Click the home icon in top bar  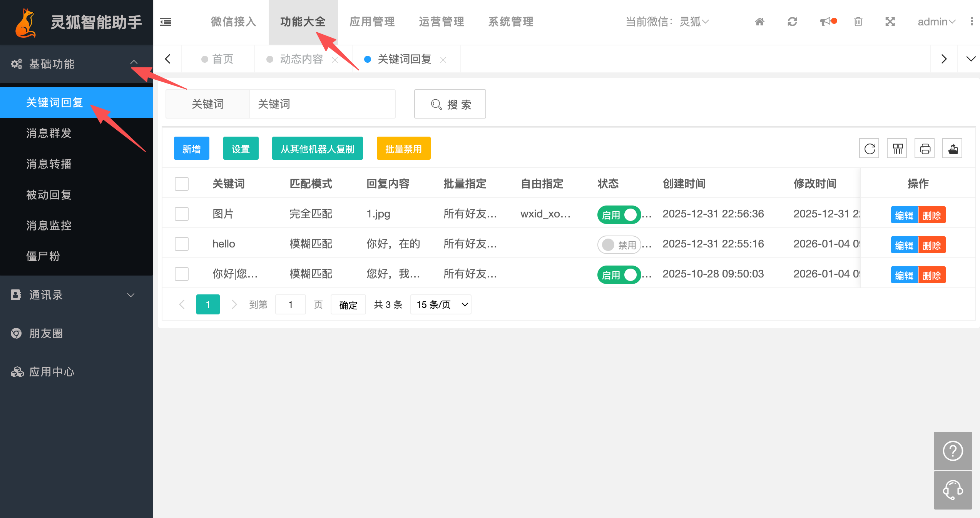point(759,22)
